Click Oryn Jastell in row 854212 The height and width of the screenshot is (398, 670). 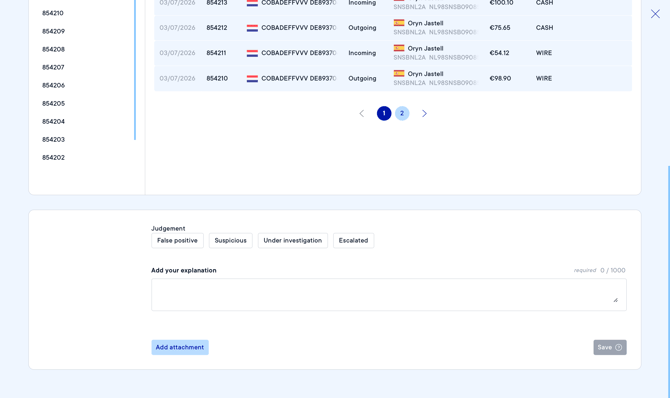425,23
